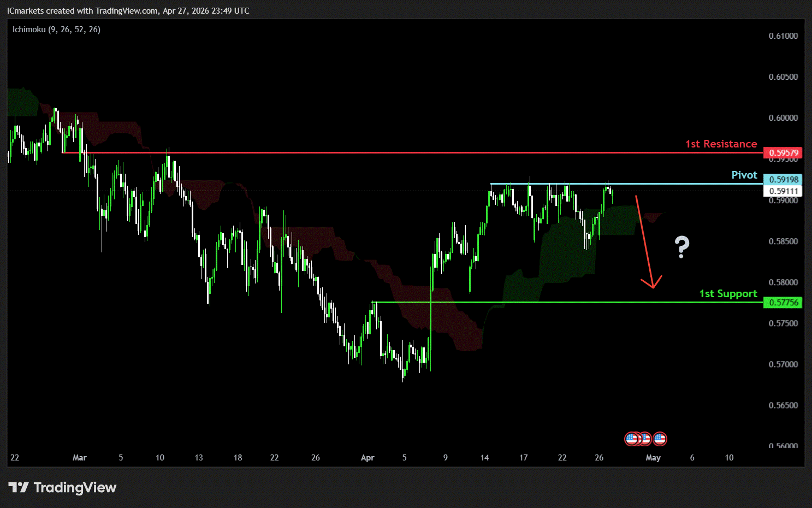Click the "1st Resistance" text label

721,144
